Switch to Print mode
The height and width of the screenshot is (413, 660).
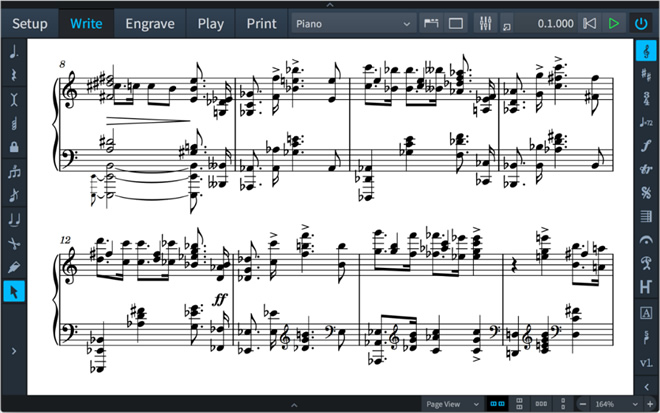(261, 24)
